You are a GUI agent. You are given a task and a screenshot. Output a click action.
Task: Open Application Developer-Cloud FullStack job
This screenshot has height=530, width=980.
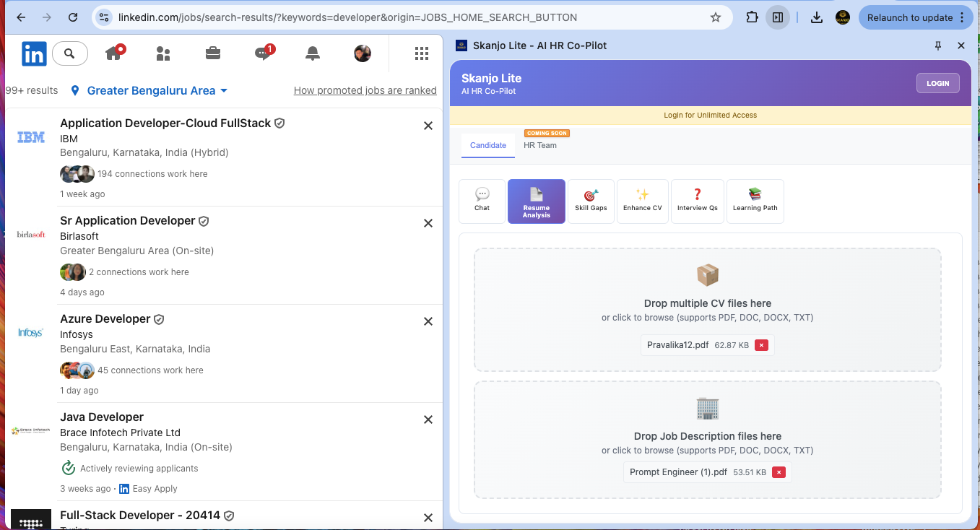165,123
